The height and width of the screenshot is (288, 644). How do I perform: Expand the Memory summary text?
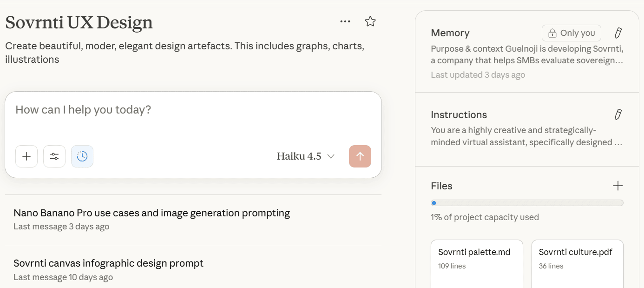(527, 55)
